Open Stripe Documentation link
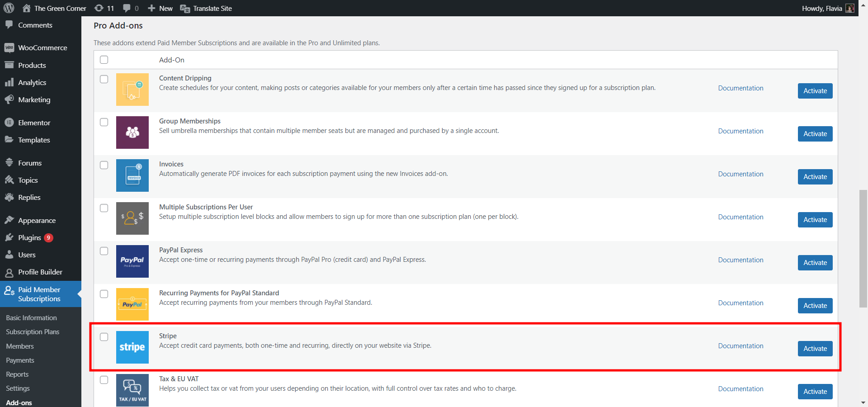Viewport: 868px width, 407px height. coord(741,346)
